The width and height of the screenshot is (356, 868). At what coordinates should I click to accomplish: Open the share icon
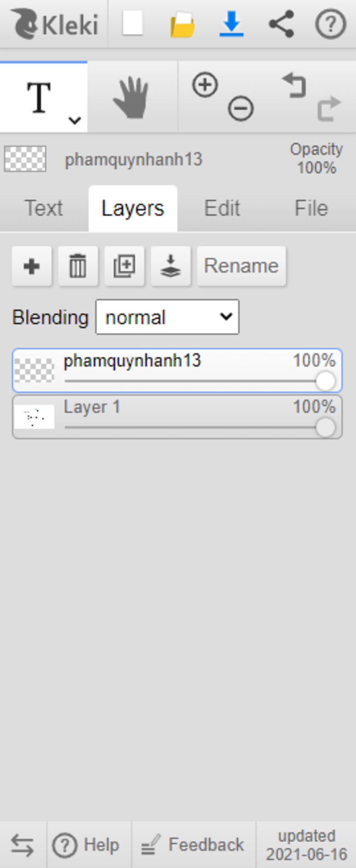click(x=281, y=24)
